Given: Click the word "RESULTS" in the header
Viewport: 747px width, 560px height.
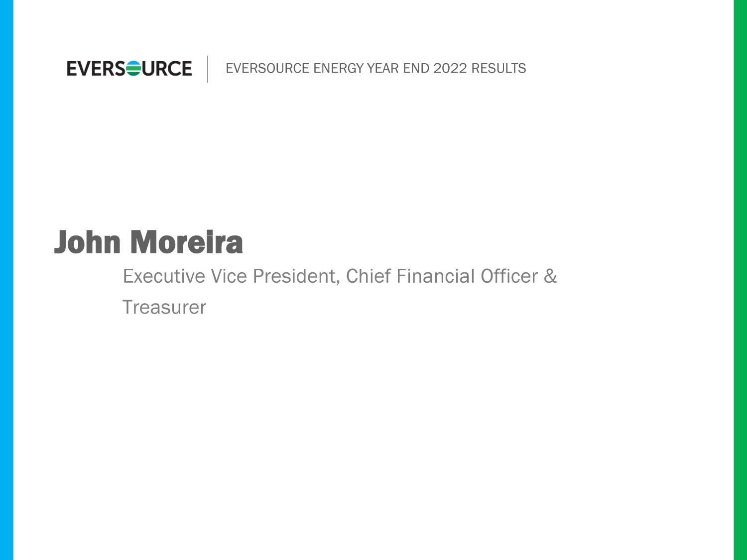Looking at the screenshot, I should (x=498, y=68).
